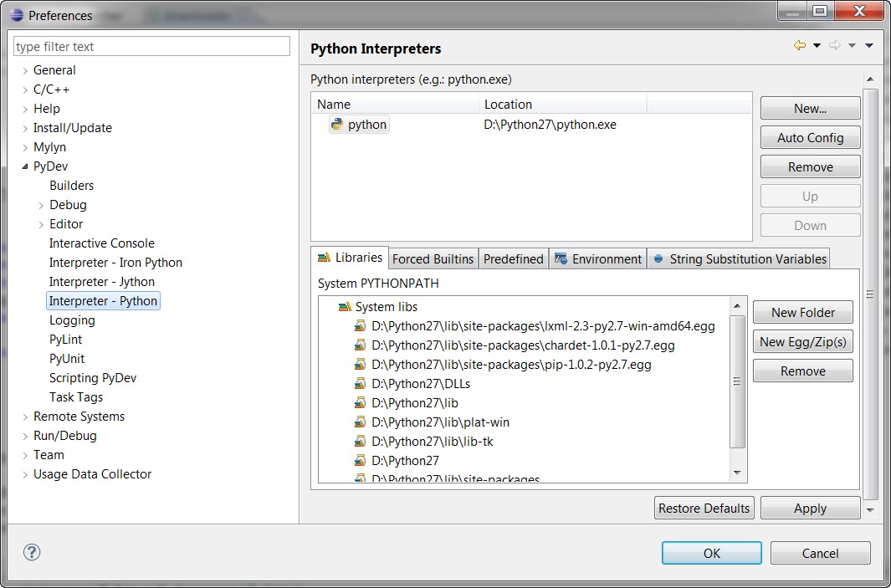Expand the Debug node under PyDev
Screen dimensions: 891x588
(42, 205)
